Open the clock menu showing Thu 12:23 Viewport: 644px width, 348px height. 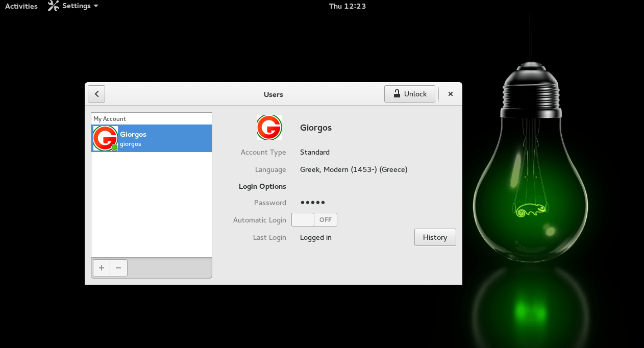[x=347, y=6]
